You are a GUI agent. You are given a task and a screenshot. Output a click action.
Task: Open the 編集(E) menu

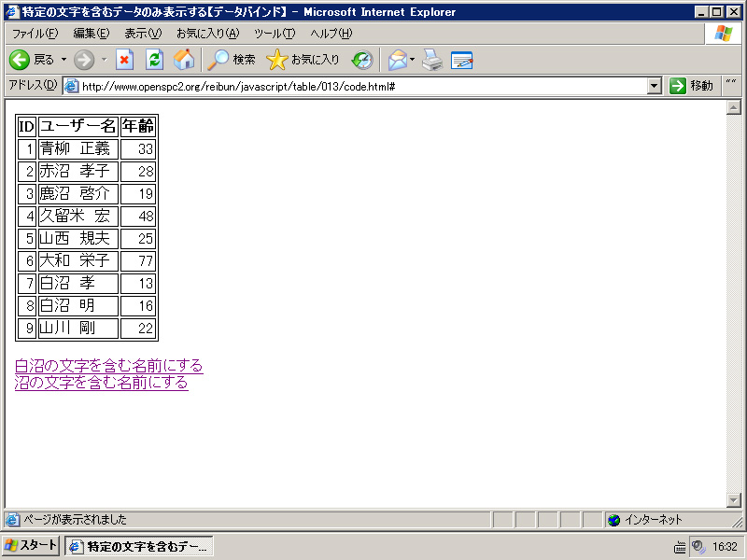tap(92, 34)
